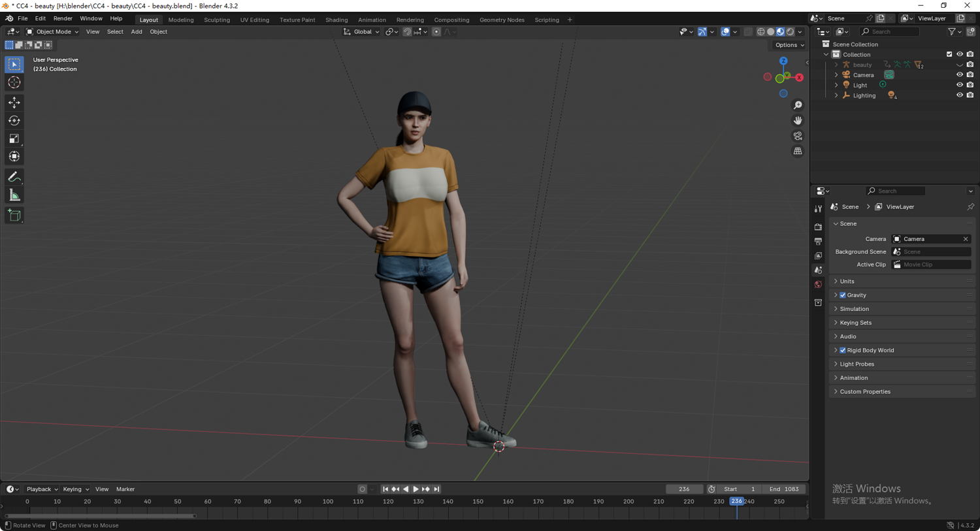Toggle camera view in viewport

click(798, 136)
